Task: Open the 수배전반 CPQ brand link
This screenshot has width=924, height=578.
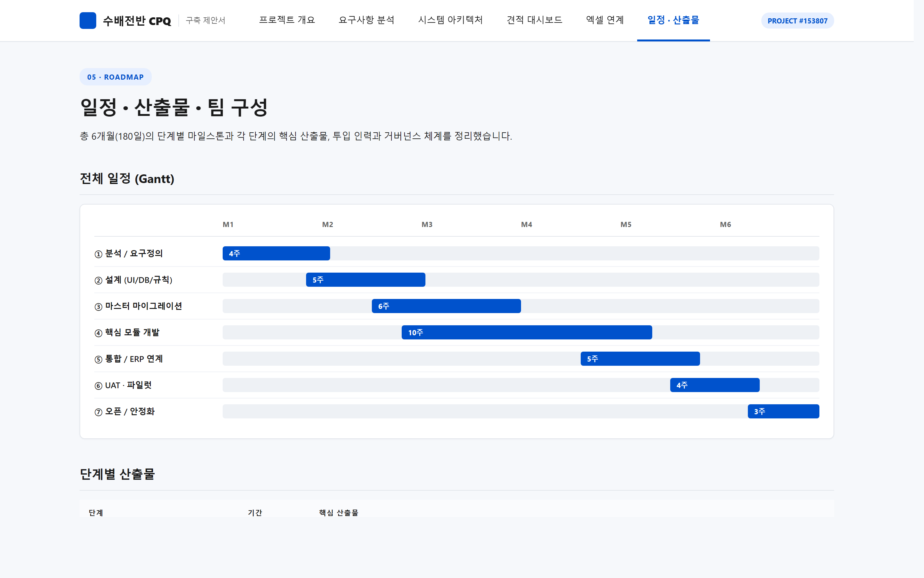Action: point(125,21)
